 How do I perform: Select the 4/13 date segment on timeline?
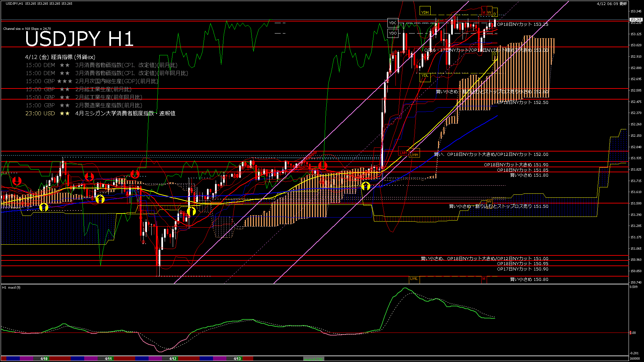pos(237,359)
